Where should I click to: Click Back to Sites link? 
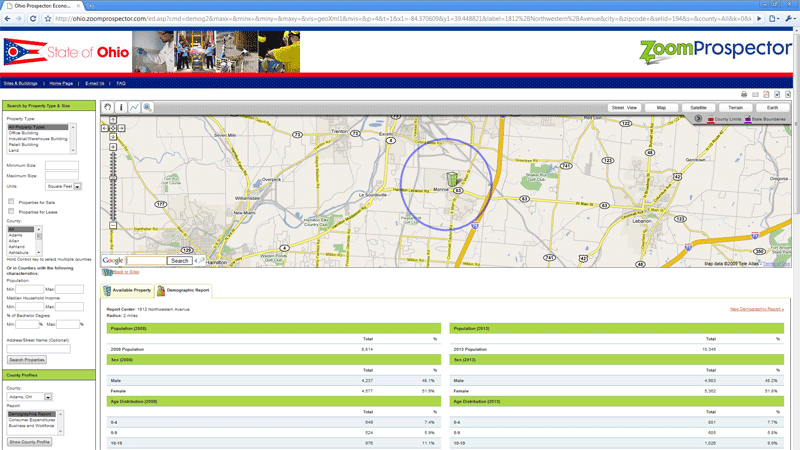pyautogui.click(x=126, y=272)
